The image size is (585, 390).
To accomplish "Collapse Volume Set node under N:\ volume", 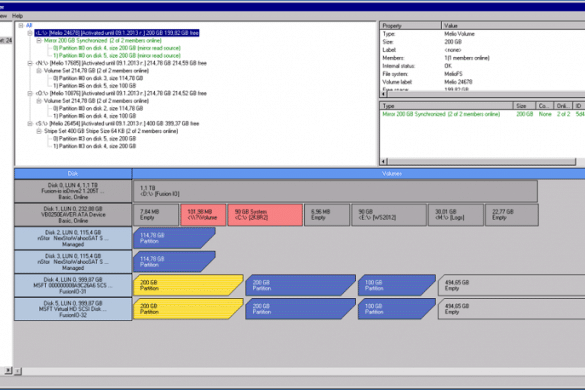I will (x=39, y=71).
